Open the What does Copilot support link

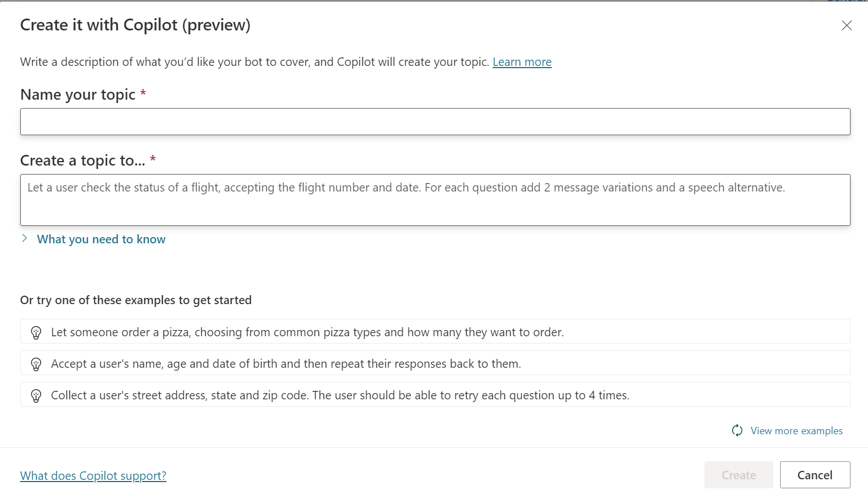point(93,476)
